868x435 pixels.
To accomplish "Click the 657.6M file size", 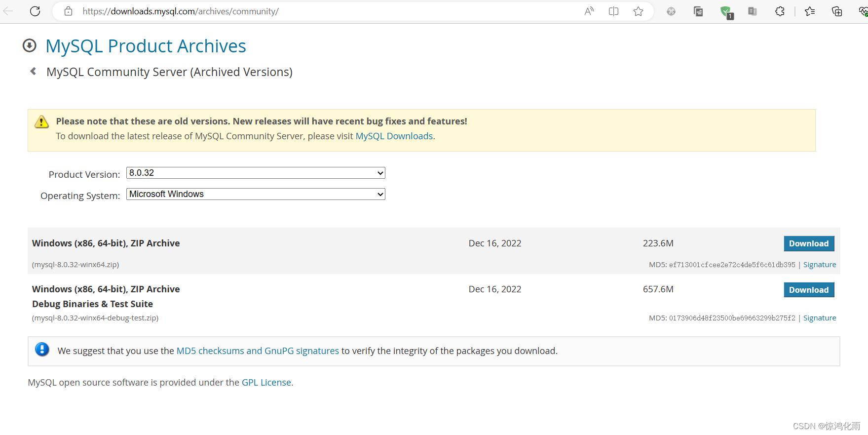I will coord(658,289).
